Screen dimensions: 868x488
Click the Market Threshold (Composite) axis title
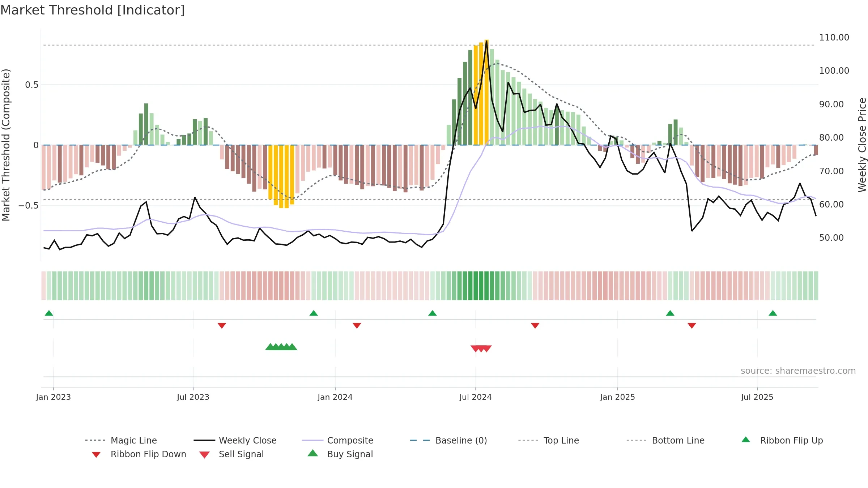click(6, 145)
